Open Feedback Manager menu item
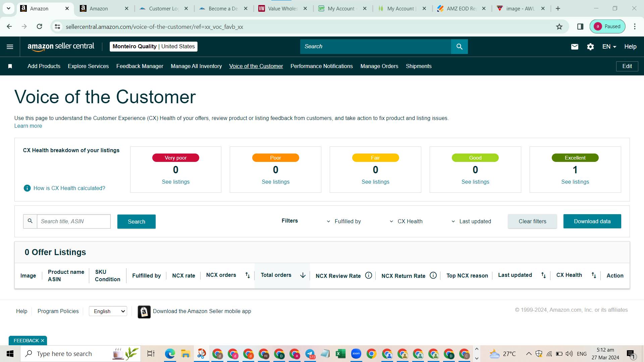The height and width of the screenshot is (362, 644). (140, 66)
